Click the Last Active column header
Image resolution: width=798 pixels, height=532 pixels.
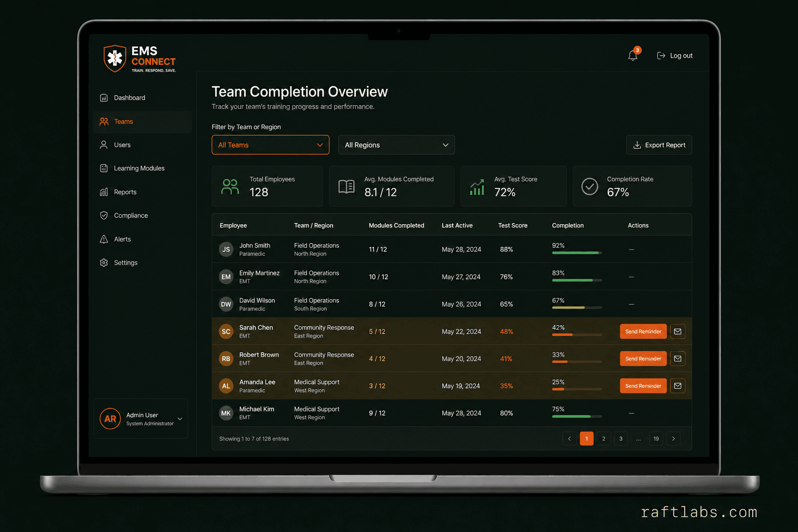pos(457,225)
